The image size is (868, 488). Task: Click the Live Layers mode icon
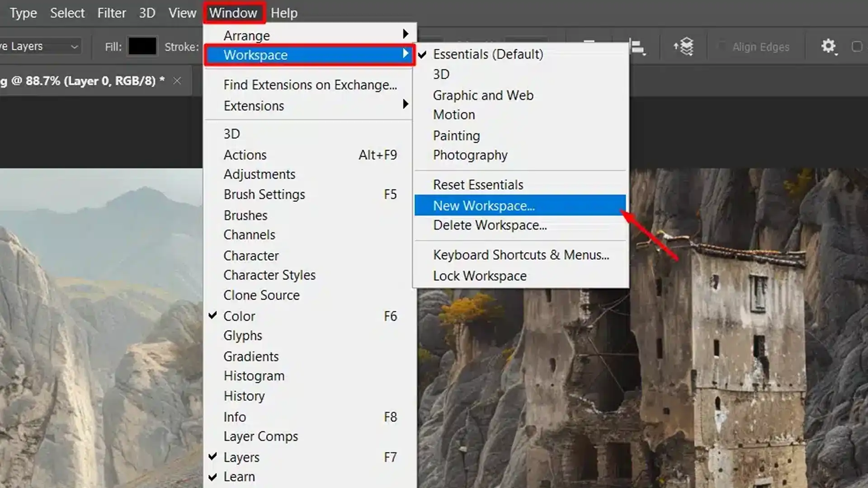pos(684,47)
